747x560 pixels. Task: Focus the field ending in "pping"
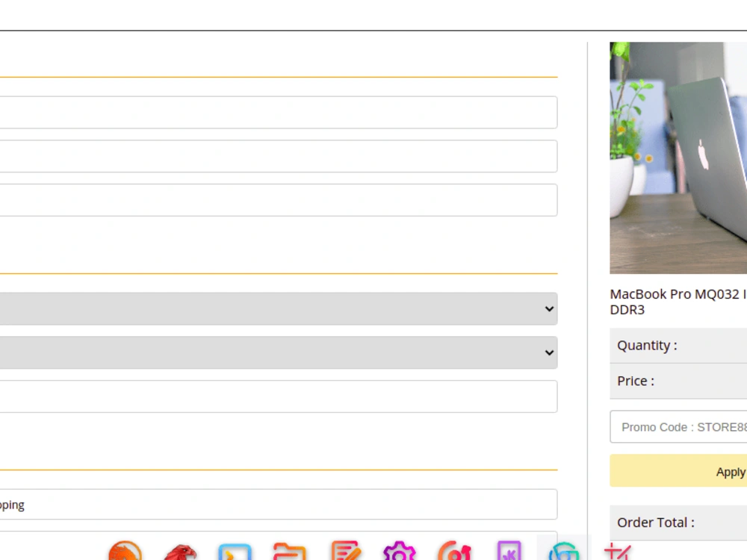pos(279,504)
